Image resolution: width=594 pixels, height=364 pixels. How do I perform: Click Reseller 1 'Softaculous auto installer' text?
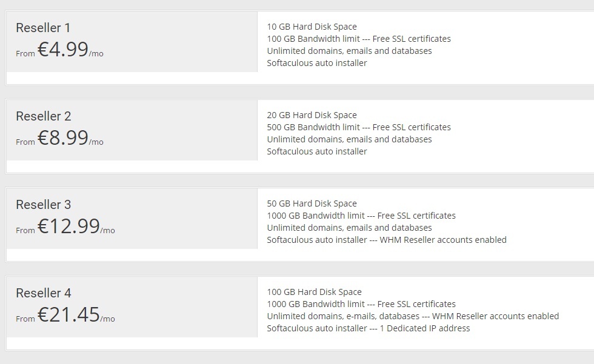click(316, 63)
